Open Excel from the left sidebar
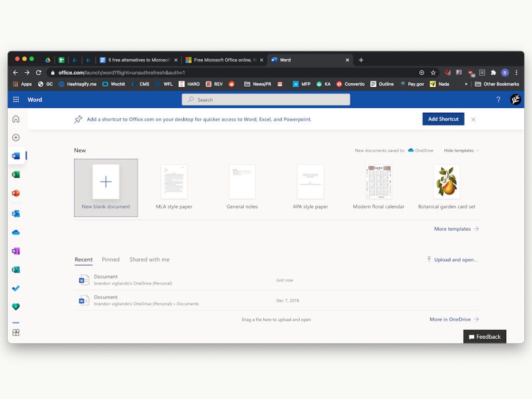Image resolution: width=532 pixels, height=399 pixels. click(x=16, y=175)
